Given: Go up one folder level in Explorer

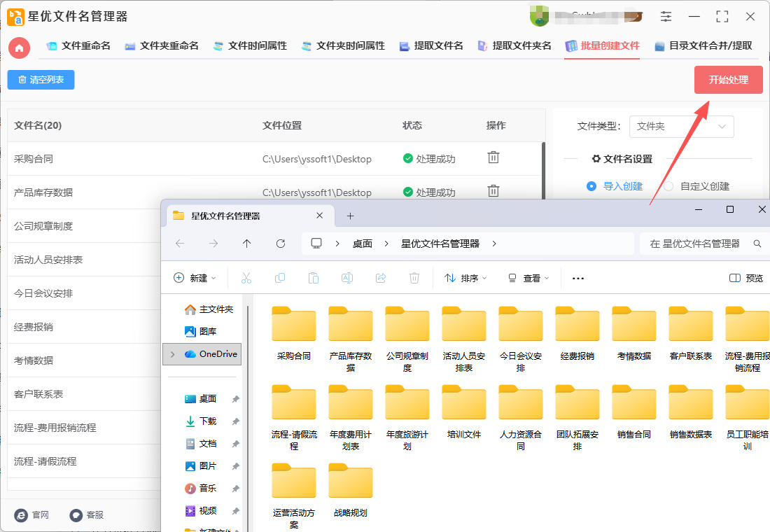Looking at the screenshot, I should pyautogui.click(x=246, y=244).
